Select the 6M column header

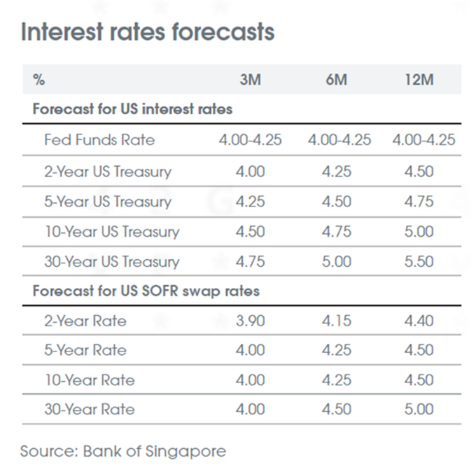coord(337,79)
